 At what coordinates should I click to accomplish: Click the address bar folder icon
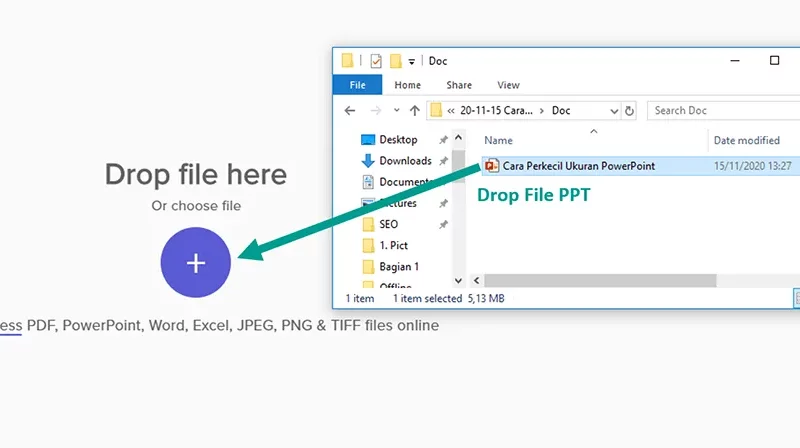pyautogui.click(x=436, y=110)
